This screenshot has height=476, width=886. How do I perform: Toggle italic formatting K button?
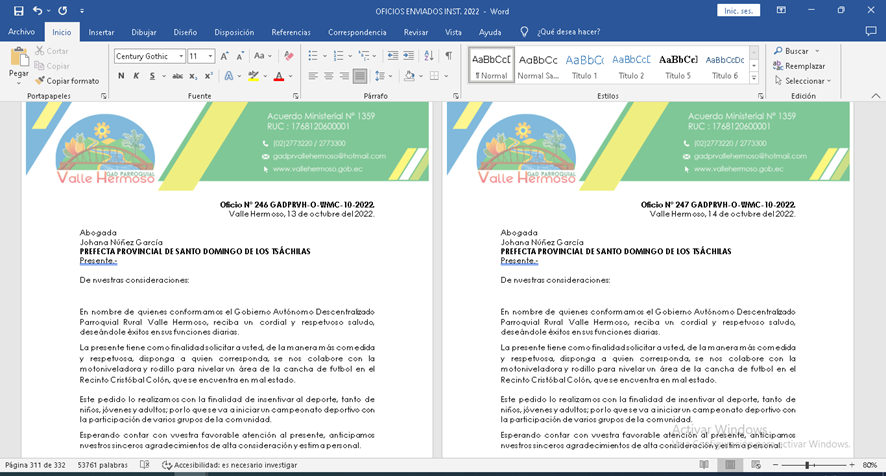coord(135,76)
